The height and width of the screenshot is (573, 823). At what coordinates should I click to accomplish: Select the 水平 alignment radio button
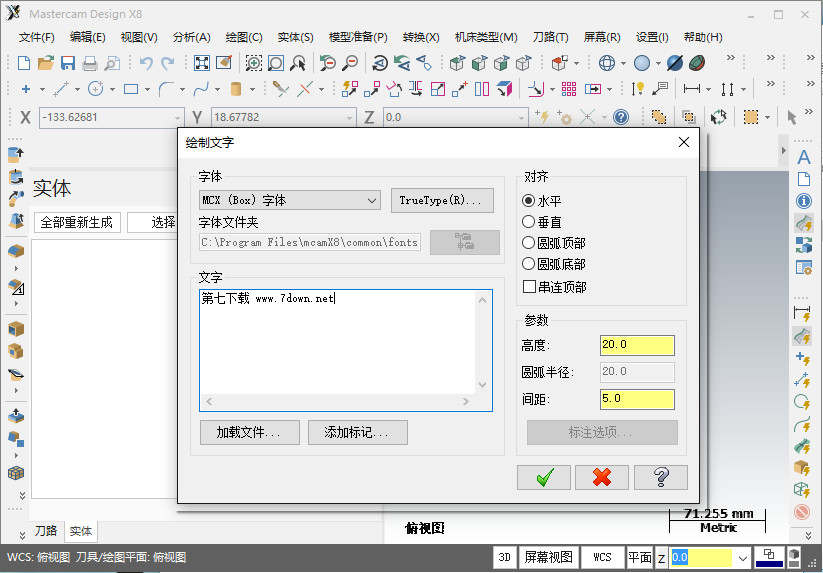(x=529, y=200)
